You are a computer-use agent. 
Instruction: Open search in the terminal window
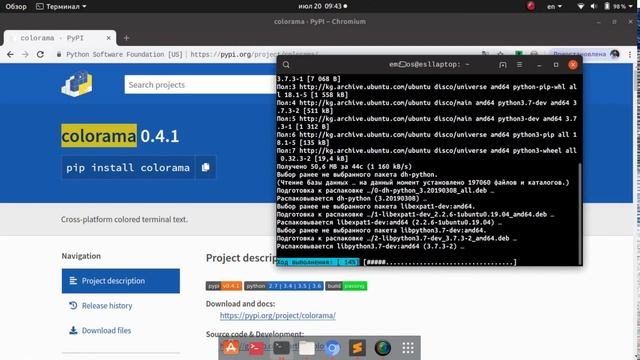tap(286, 64)
